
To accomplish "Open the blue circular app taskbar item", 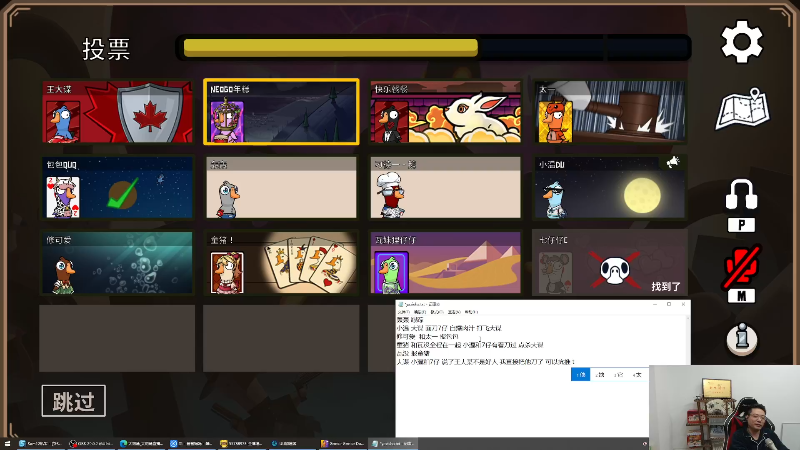I will coord(192,444).
